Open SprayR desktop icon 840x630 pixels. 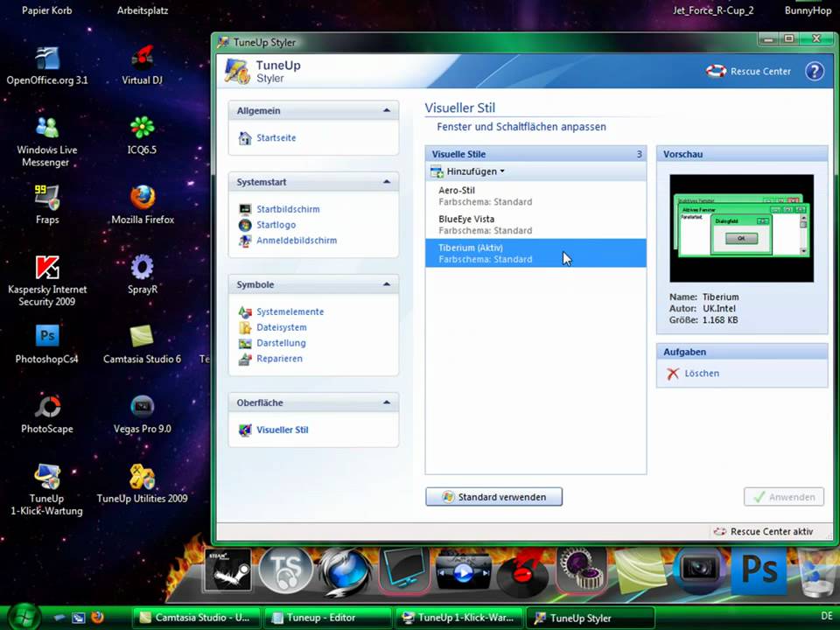click(x=143, y=274)
